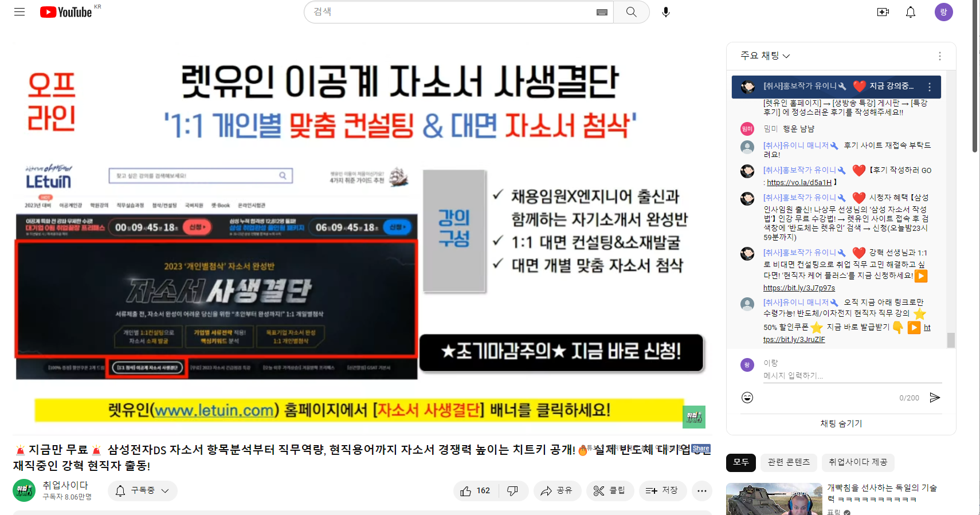980x515 pixels.
Task: Open more actions menu below video
Action: 702,491
